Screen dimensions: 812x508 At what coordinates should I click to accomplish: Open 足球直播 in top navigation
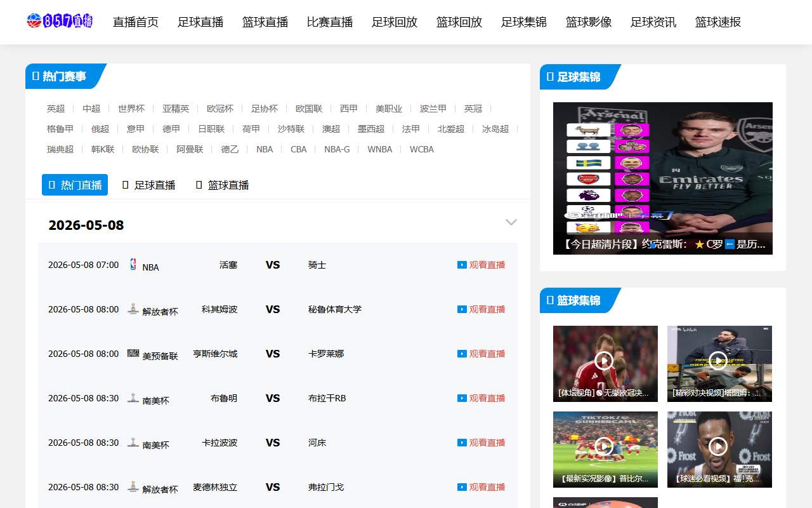point(200,22)
